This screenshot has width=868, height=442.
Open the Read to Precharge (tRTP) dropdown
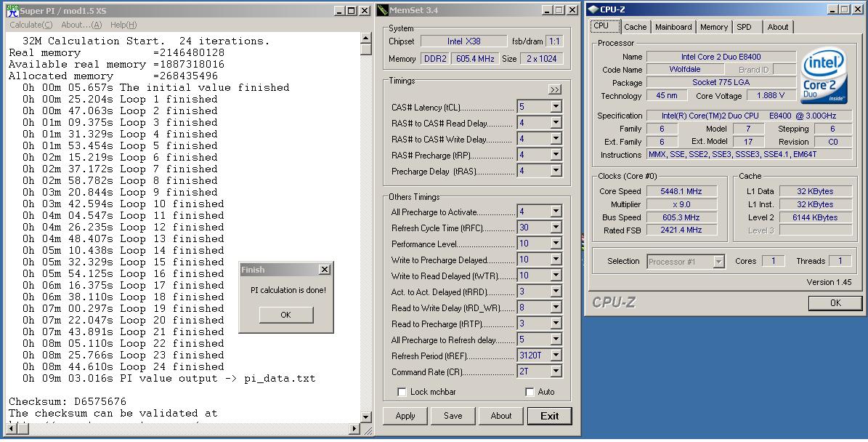click(556, 324)
